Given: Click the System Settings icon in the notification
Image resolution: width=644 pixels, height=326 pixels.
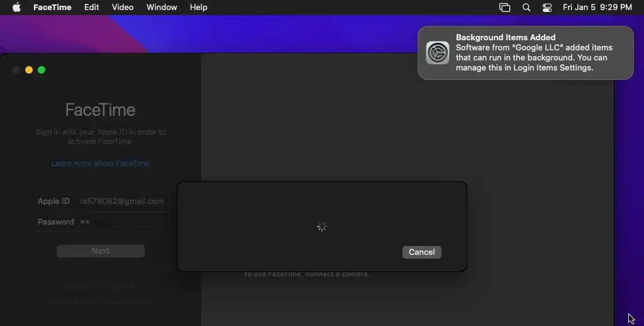Looking at the screenshot, I should pos(438,53).
